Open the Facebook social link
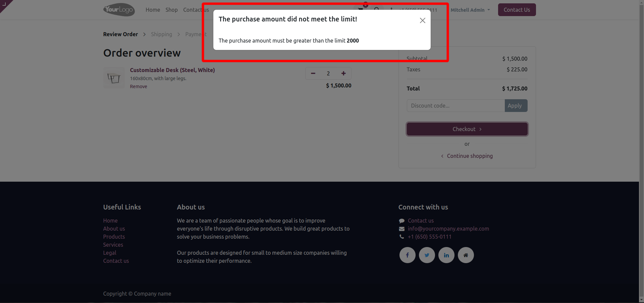 [x=407, y=255]
